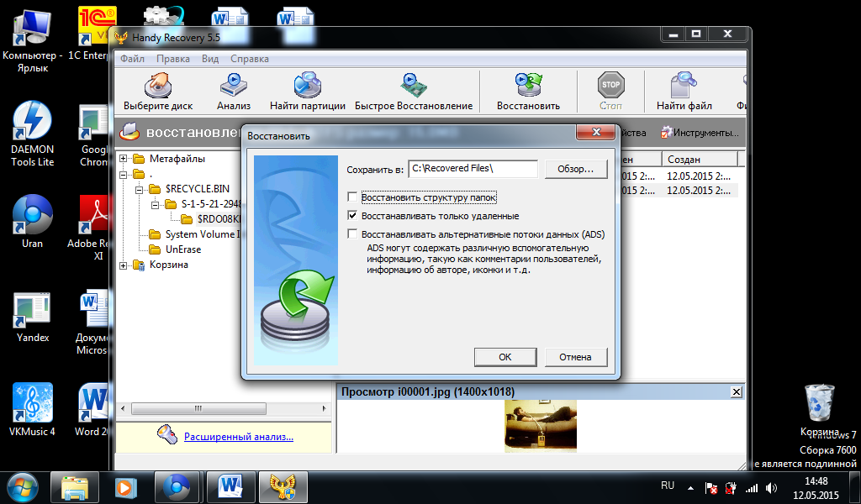The width and height of the screenshot is (861, 504).
Task: Open the 'Вид' menu
Action: 209,59
